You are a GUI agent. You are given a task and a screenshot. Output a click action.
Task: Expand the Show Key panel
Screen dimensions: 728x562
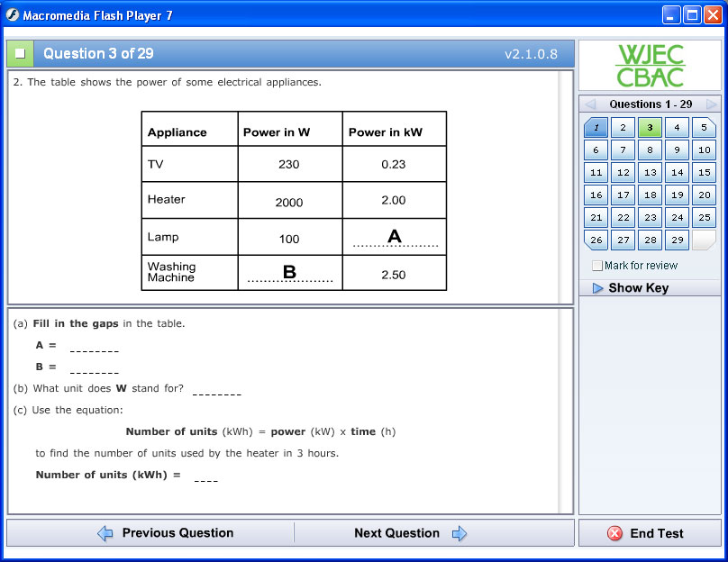[x=650, y=288]
